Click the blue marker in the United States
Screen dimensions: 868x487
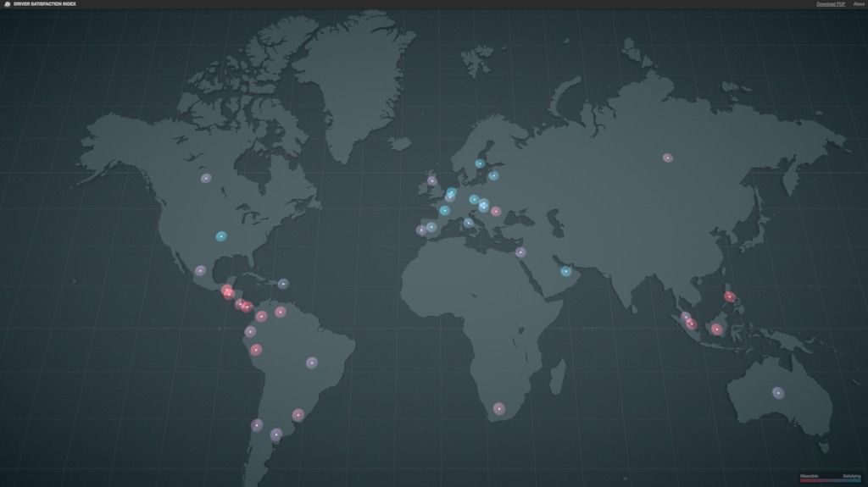point(221,236)
